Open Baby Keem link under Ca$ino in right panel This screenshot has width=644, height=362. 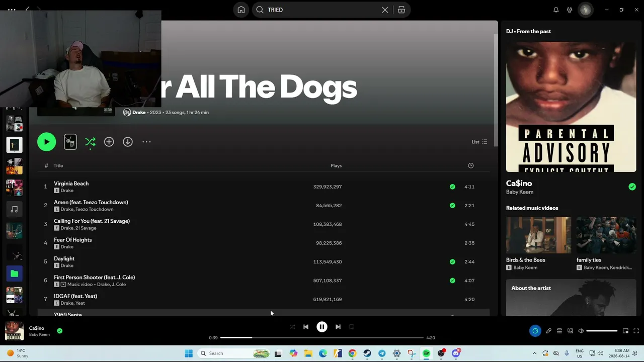click(x=520, y=192)
